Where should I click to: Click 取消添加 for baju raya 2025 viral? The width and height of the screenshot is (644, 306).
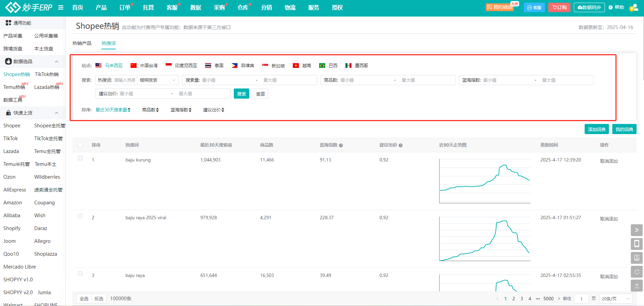click(x=609, y=219)
